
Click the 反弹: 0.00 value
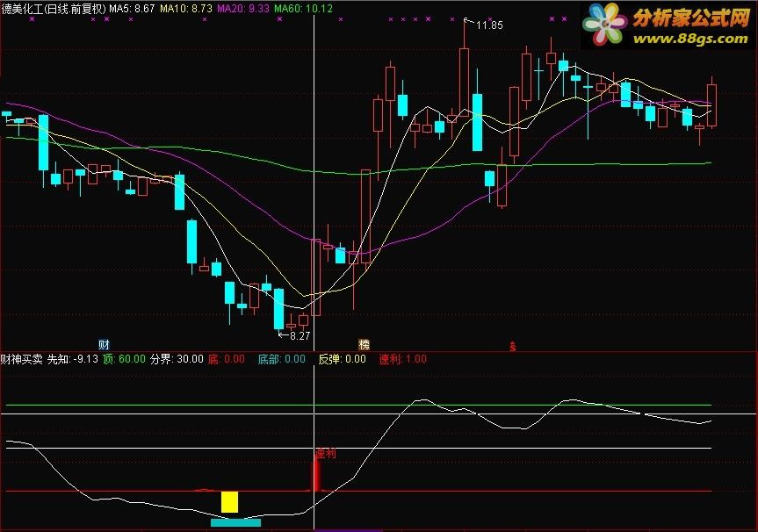tap(343, 359)
